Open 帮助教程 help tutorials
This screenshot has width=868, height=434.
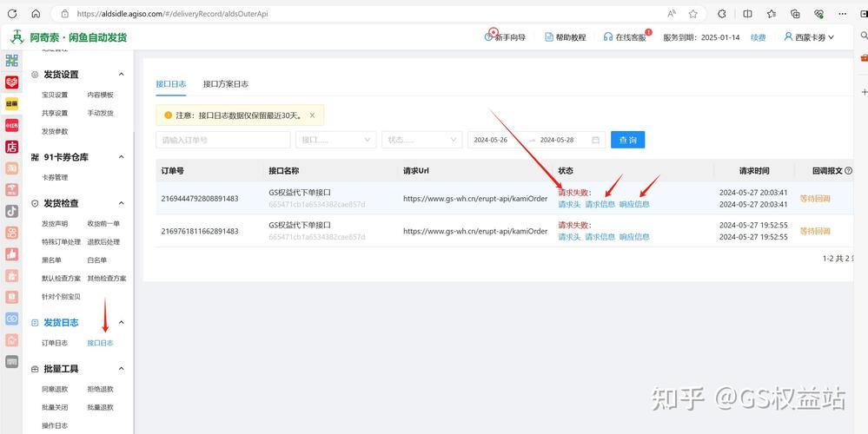pos(565,37)
